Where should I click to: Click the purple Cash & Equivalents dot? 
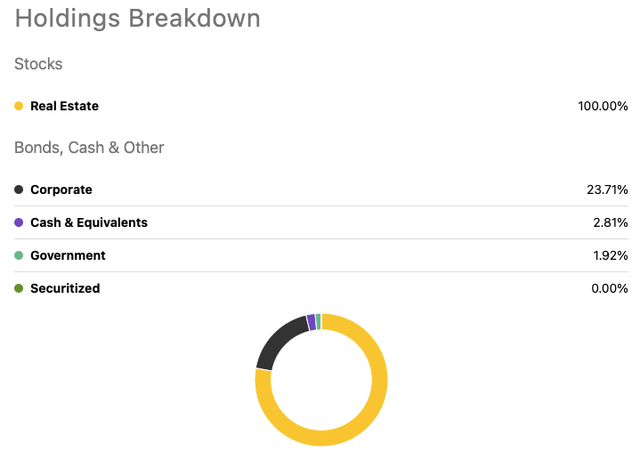coord(18,222)
